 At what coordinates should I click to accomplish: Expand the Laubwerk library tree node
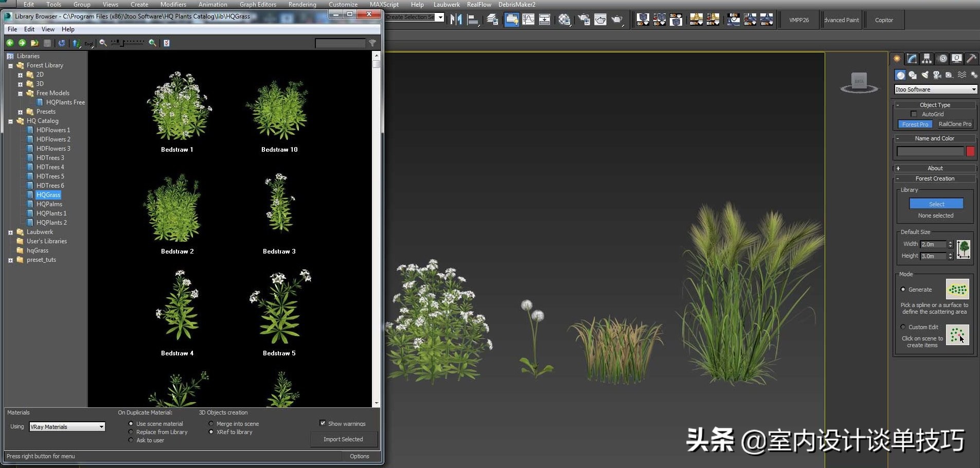tap(10, 232)
